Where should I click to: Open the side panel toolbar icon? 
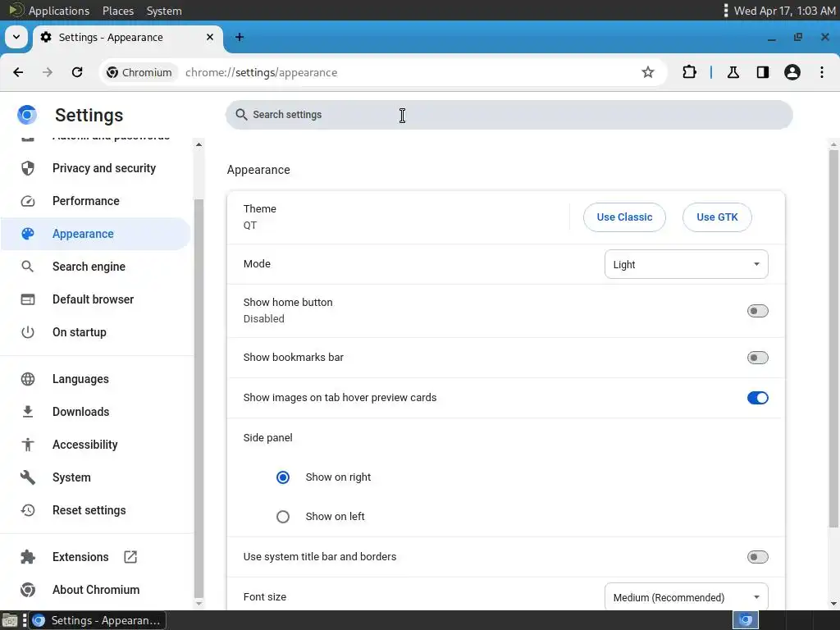coord(763,72)
